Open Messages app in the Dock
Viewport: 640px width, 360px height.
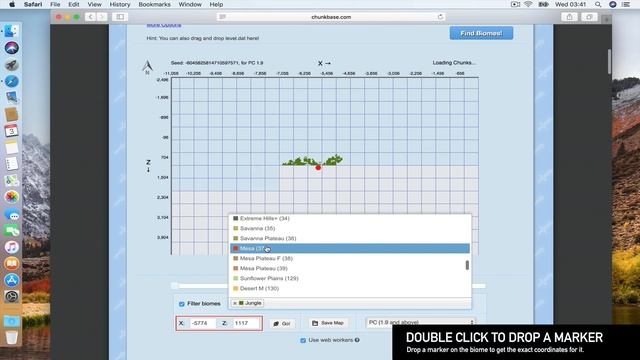[x=11, y=214]
